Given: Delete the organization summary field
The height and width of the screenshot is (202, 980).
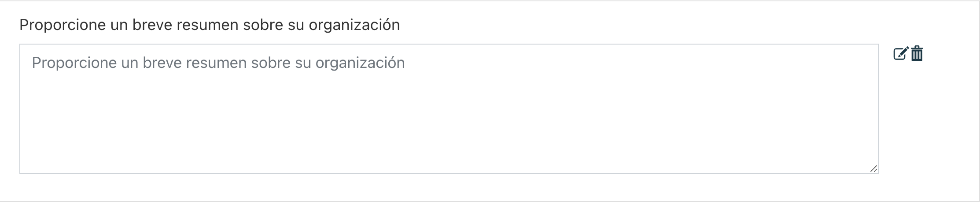Looking at the screenshot, I should point(917,53).
